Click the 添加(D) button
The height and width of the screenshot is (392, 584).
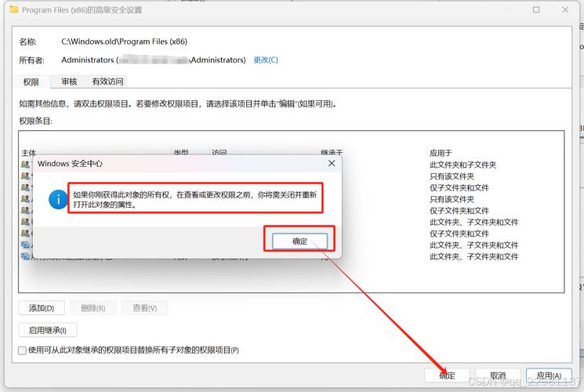click(x=42, y=308)
